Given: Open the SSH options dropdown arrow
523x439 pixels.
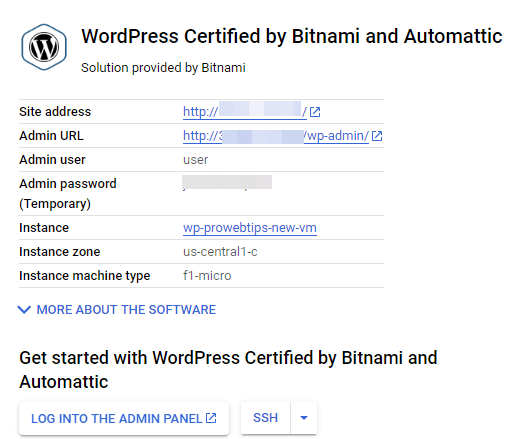Looking at the screenshot, I should [x=304, y=418].
